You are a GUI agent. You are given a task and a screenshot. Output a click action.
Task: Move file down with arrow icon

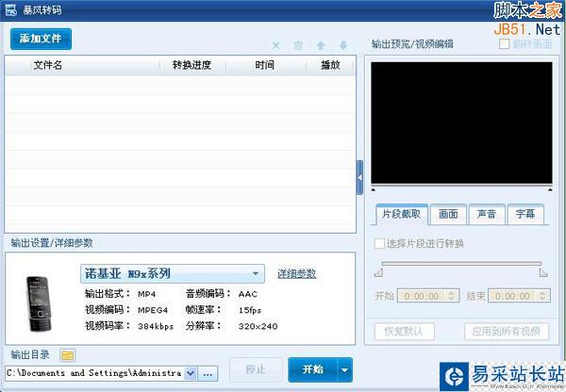343,45
